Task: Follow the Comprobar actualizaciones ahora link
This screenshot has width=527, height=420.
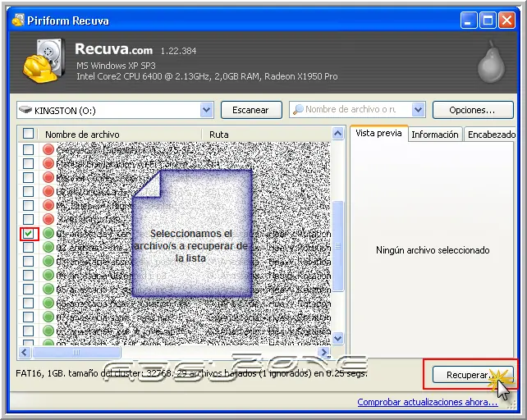Action: tap(427, 402)
